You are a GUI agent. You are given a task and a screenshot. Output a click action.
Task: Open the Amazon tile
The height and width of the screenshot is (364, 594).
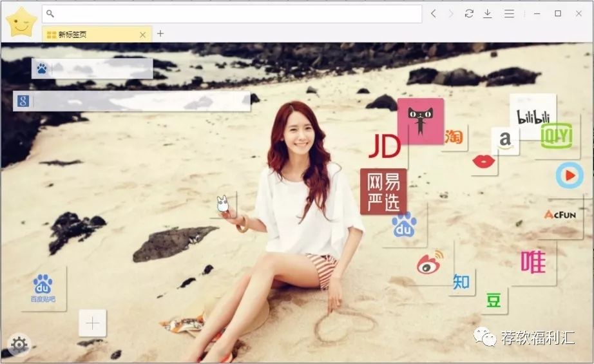coord(505,141)
